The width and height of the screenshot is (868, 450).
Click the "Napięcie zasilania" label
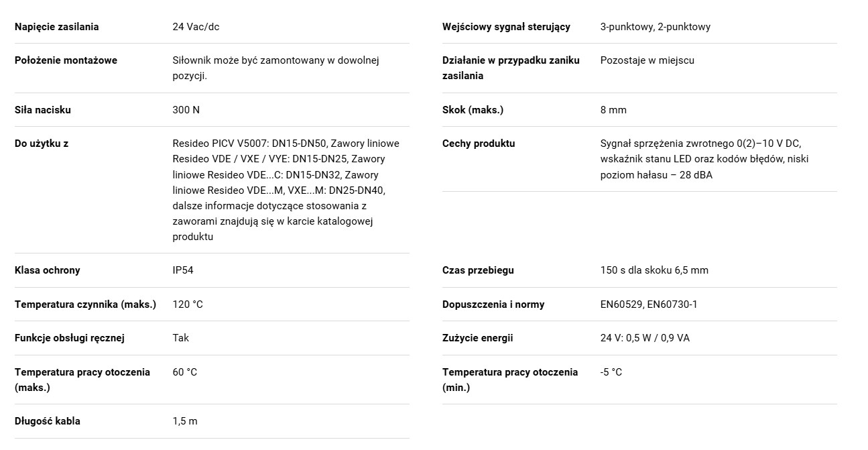pos(56,27)
